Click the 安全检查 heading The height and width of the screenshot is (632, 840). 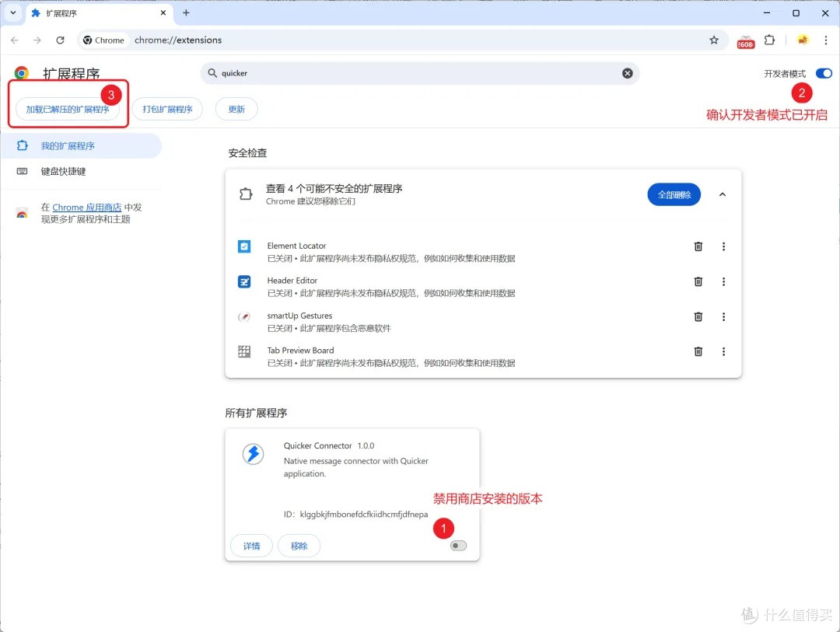tap(247, 153)
